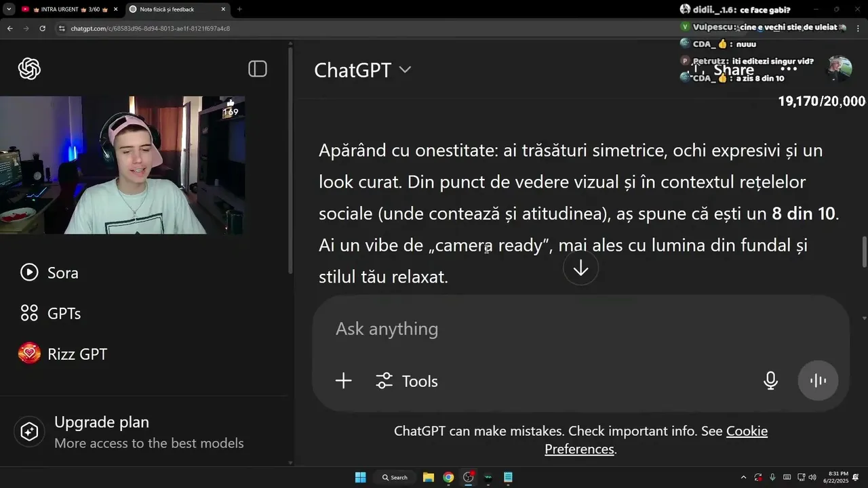The width and height of the screenshot is (868, 488).
Task: Expand the ChatGPT model selector dropdown
Action: click(x=363, y=70)
